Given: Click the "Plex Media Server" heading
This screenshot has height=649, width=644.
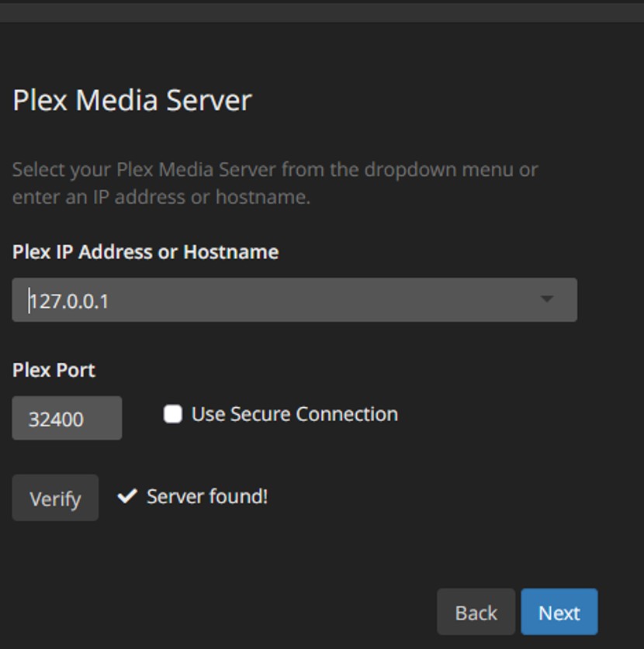Looking at the screenshot, I should click(x=132, y=100).
